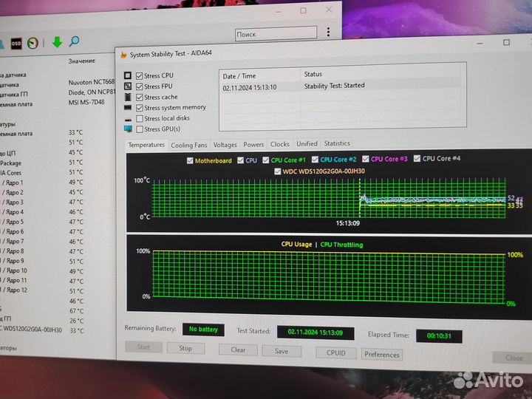Image resolution: width=532 pixels, height=399 pixels.
Task: Switch to the Statistics tab
Action: click(337, 143)
